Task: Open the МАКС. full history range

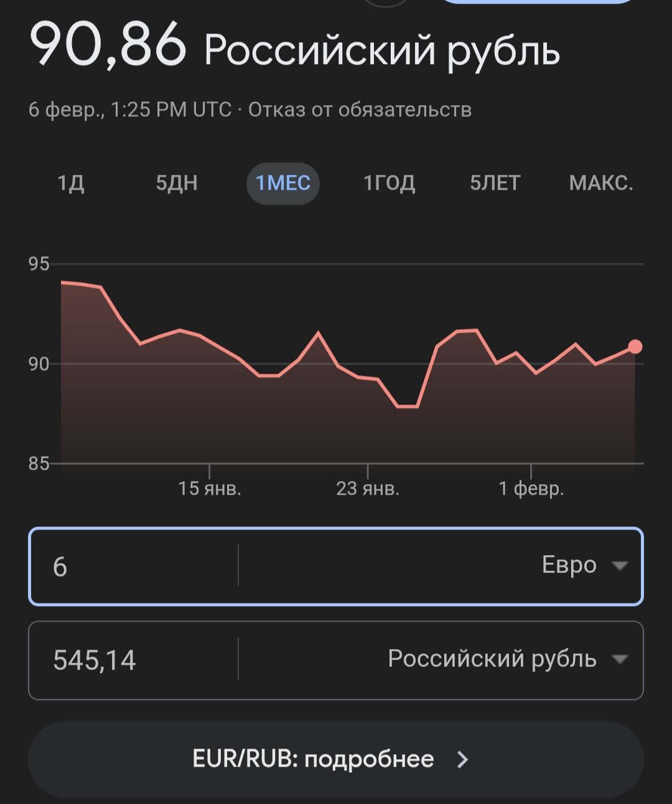Action: coord(600,184)
